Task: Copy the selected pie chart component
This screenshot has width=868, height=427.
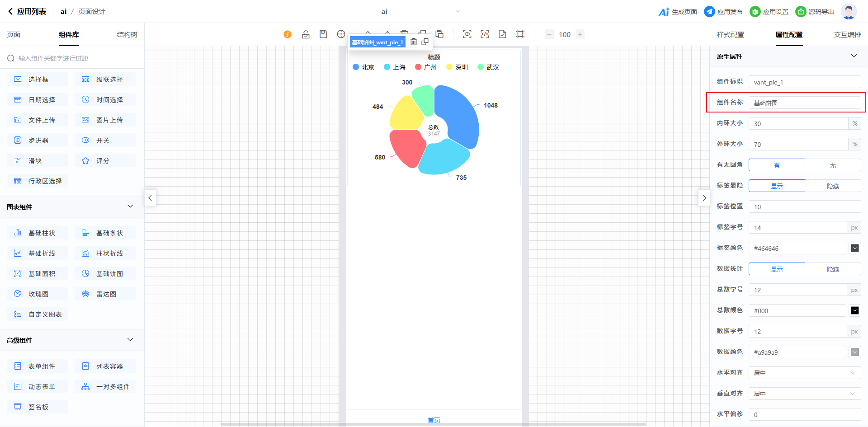Action: (x=425, y=42)
